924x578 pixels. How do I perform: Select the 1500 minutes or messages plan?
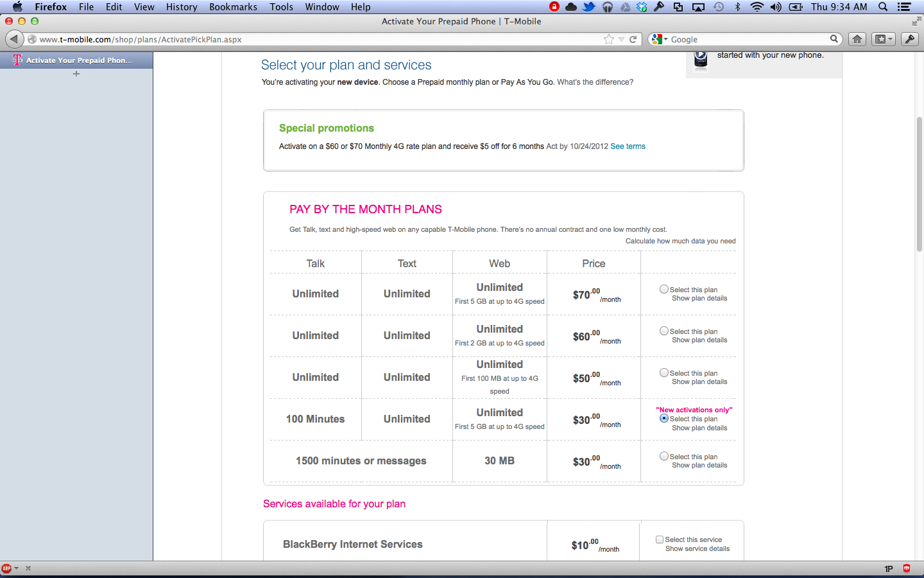pos(664,457)
